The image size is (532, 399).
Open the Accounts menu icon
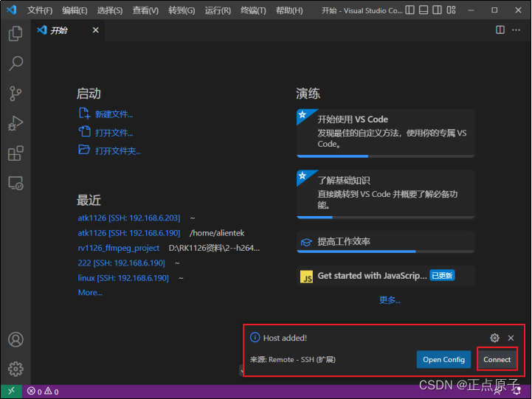click(15, 339)
